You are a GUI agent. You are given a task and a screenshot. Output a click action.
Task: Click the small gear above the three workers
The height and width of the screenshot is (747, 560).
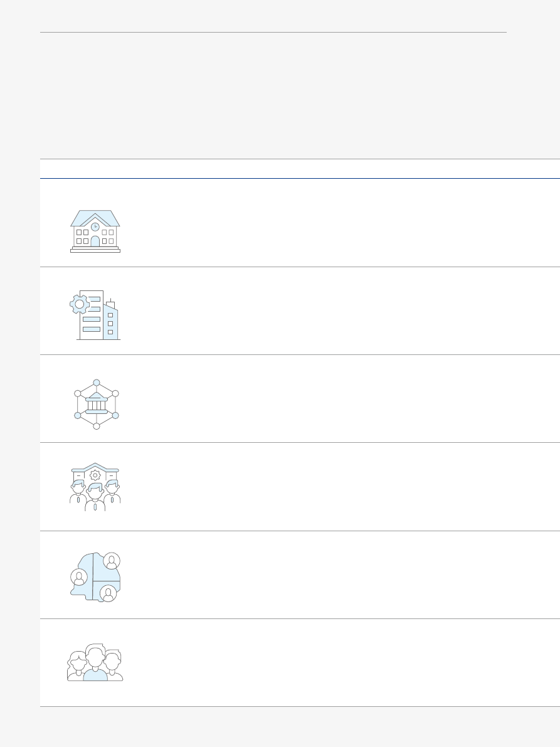[95, 475]
